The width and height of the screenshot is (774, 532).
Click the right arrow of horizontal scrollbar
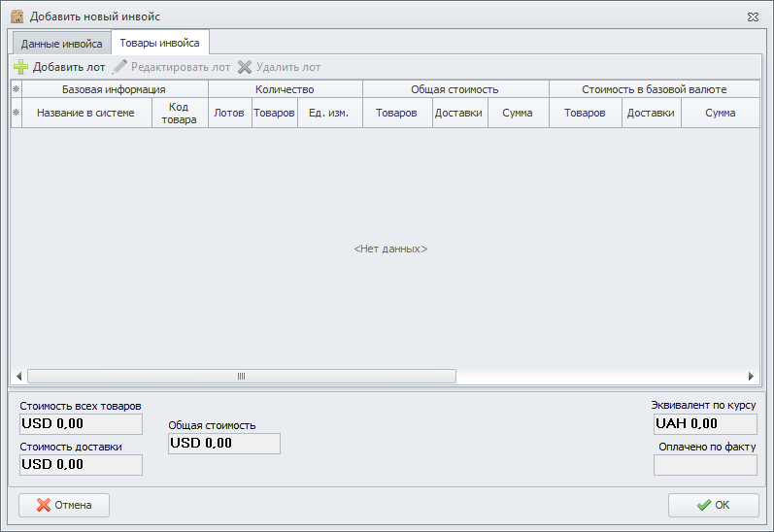click(751, 377)
